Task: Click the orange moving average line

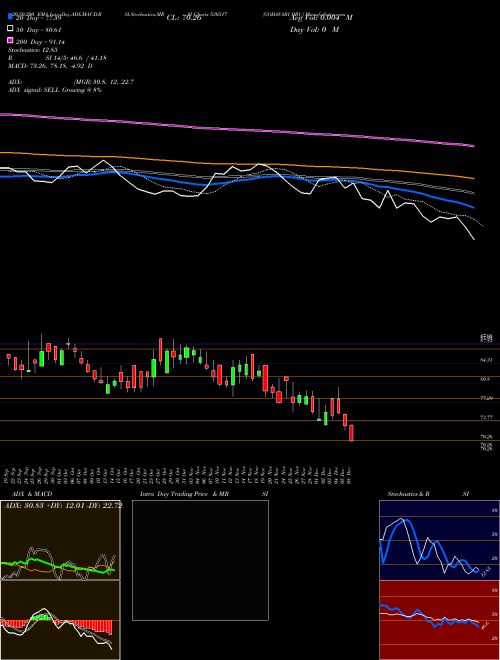Action: tap(236, 163)
